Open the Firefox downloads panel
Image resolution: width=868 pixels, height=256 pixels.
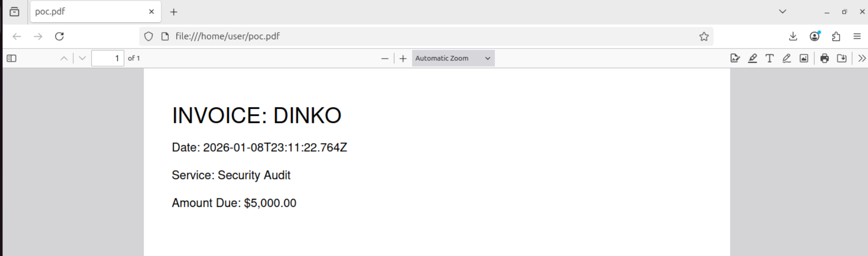tap(793, 36)
